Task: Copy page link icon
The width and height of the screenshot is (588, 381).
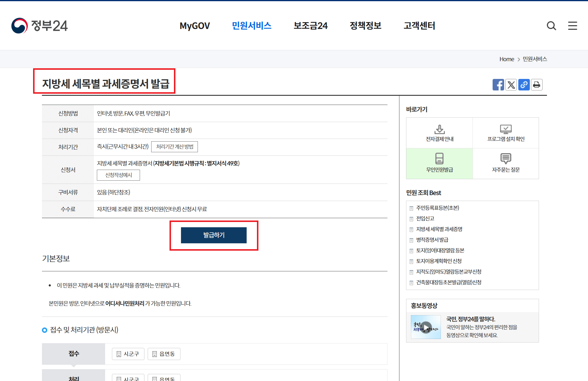Action: (x=524, y=85)
